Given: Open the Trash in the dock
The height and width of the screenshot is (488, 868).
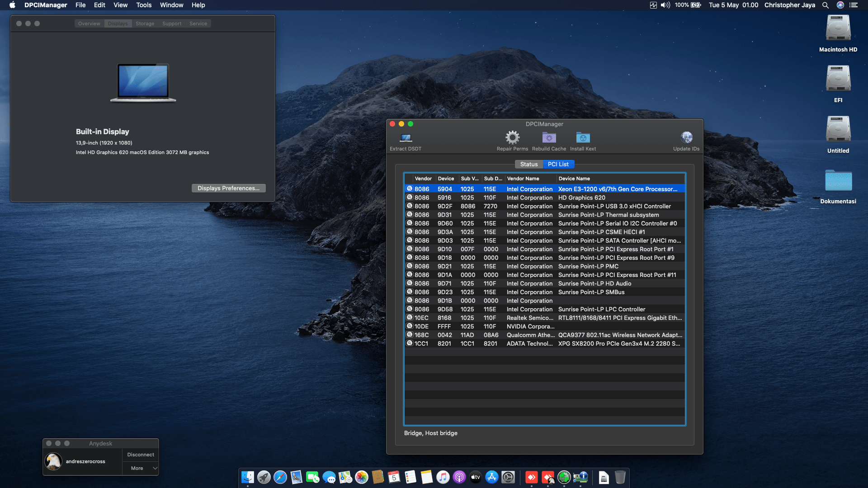Looking at the screenshot, I should (x=620, y=477).
